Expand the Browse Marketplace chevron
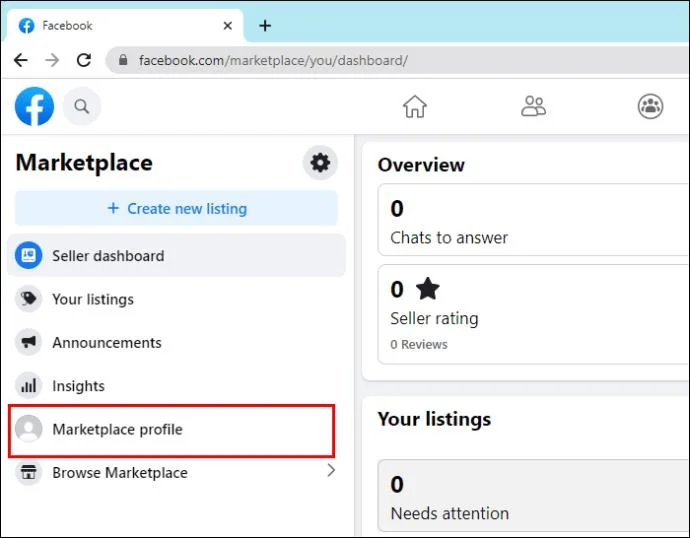The height and width of the screenshot is (538, 690). click(x=331, y=471)
